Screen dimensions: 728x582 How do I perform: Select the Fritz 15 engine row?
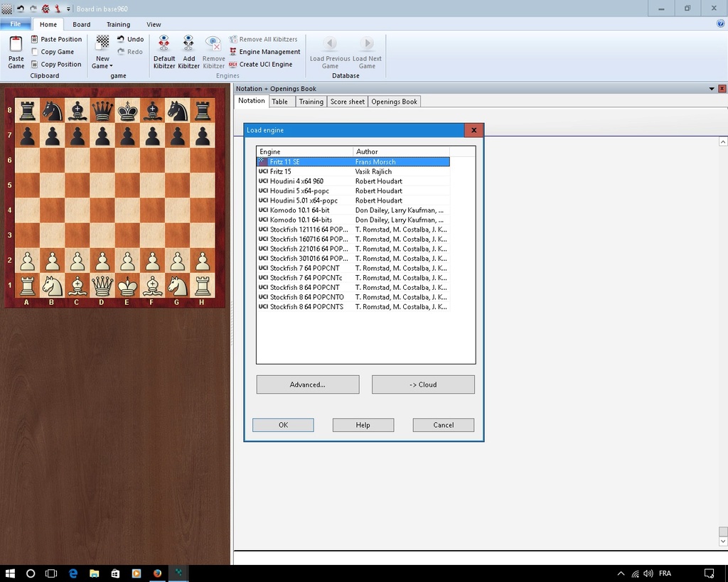(353, 172)
